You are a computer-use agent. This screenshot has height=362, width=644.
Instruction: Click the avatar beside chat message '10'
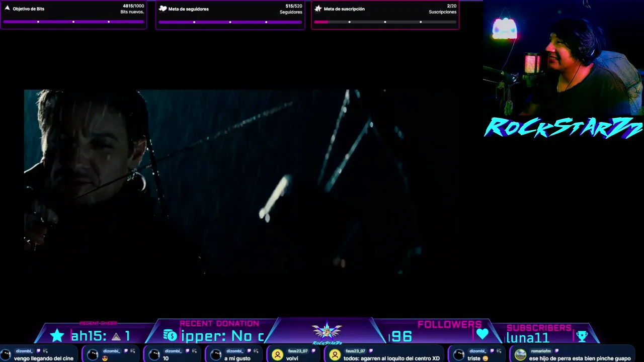154,354
